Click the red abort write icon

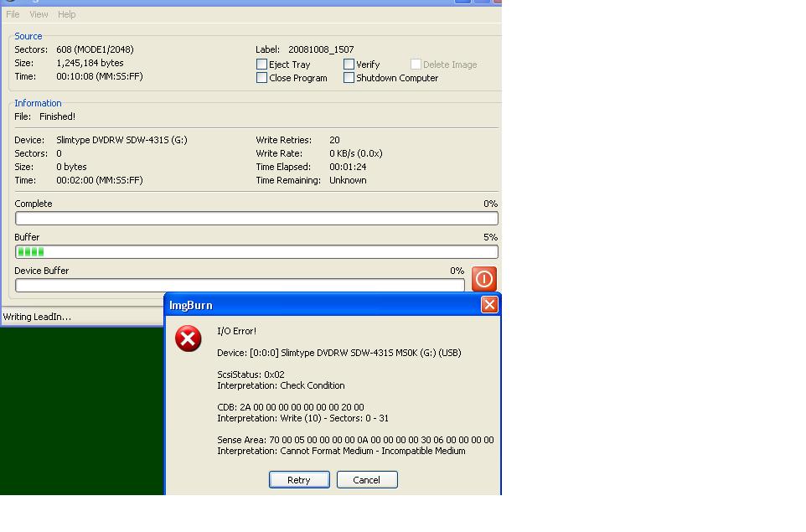(x=483, y=279)
